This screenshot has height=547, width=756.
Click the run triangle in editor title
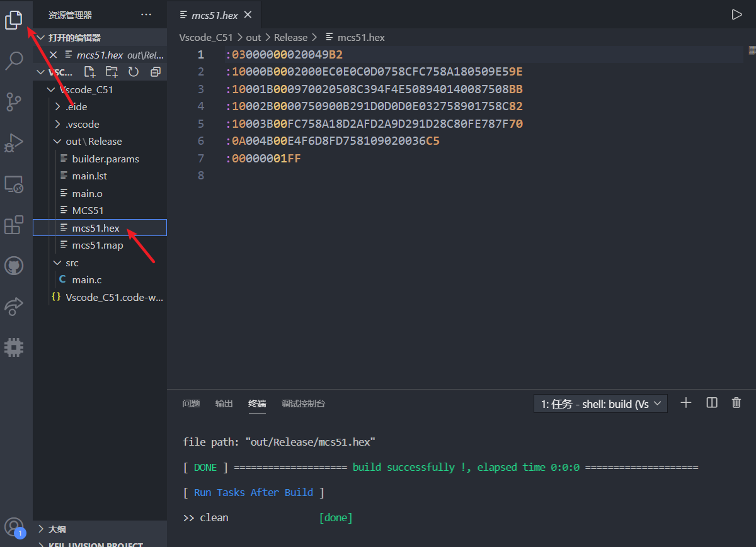[x=736, y=14]
